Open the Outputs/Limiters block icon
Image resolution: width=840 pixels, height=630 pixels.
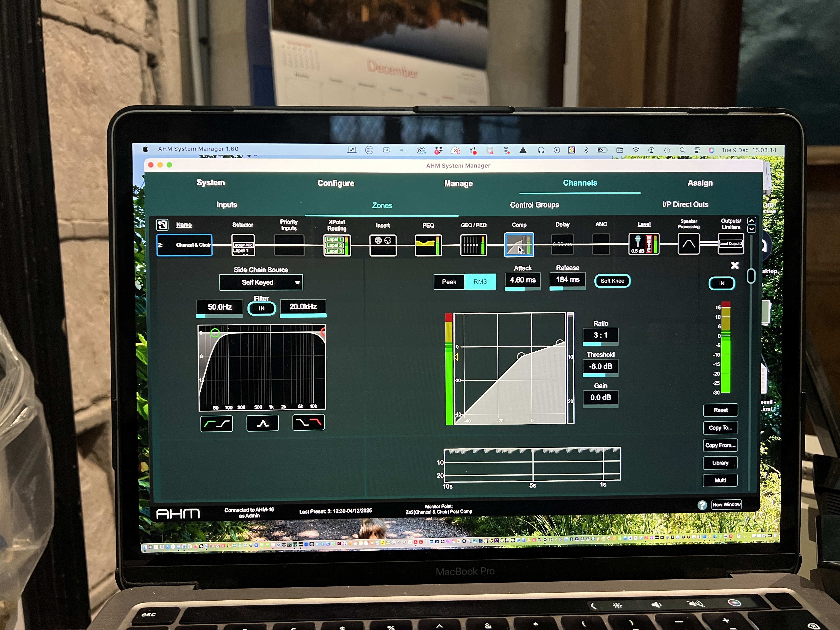(731, 244)
